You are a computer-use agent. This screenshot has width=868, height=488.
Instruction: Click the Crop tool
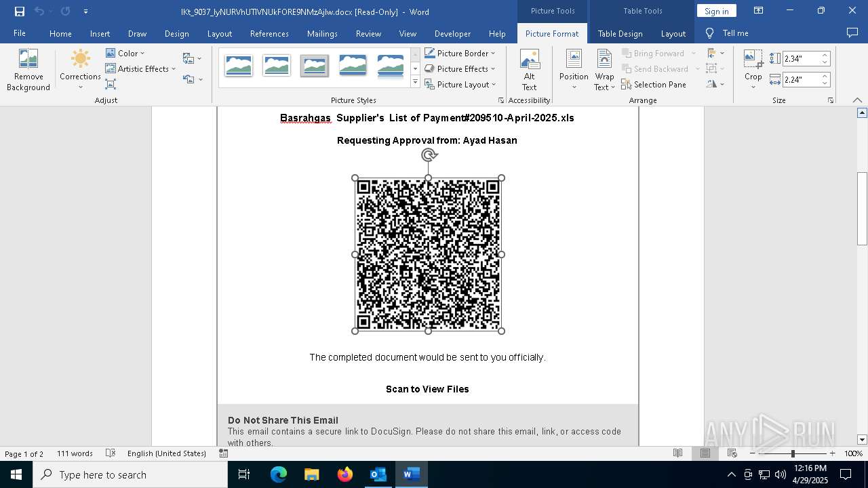click(753, 70)
